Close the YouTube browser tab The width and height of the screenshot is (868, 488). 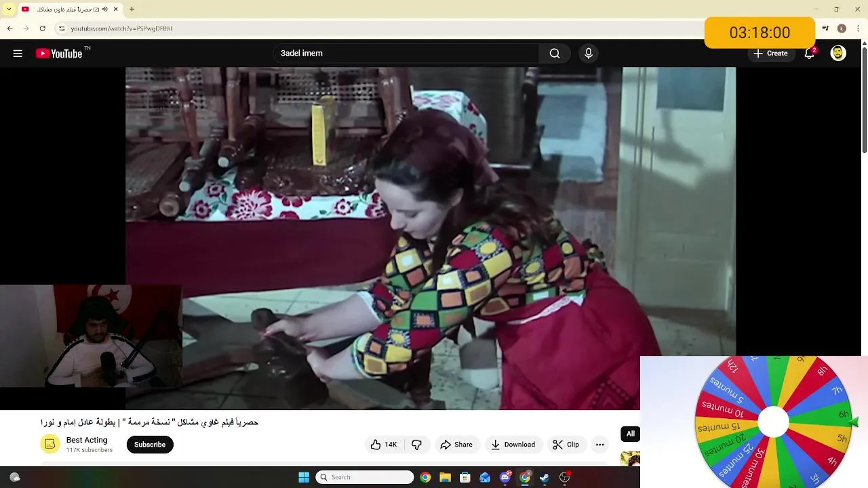[116, 9]
